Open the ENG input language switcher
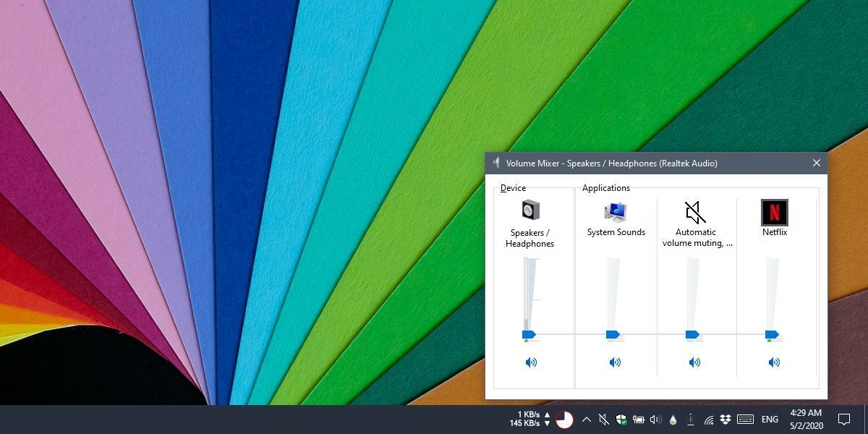Image resolution: width=868 pixels, height=434 pixels. pyautogui.click(x=770, y=420)
